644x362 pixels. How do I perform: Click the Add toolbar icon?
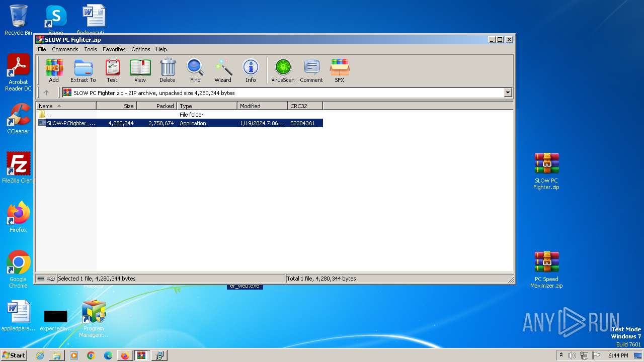(54, 70)
